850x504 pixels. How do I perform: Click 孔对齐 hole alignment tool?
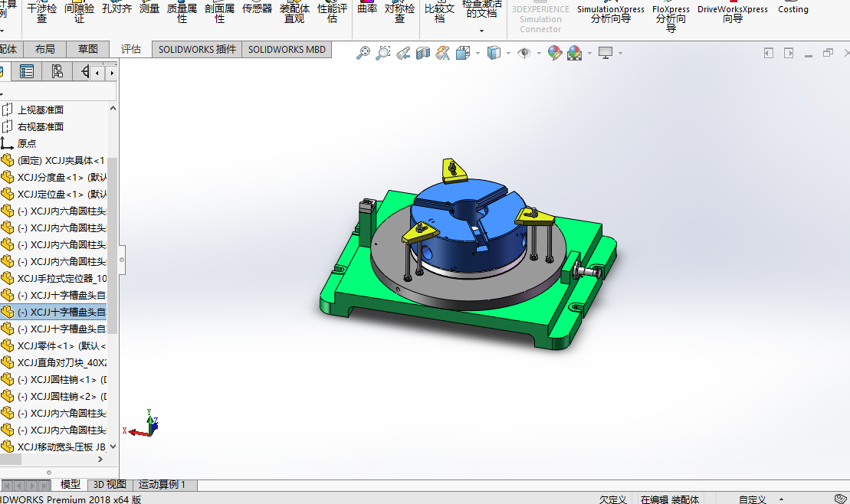[x=117, y=8]
